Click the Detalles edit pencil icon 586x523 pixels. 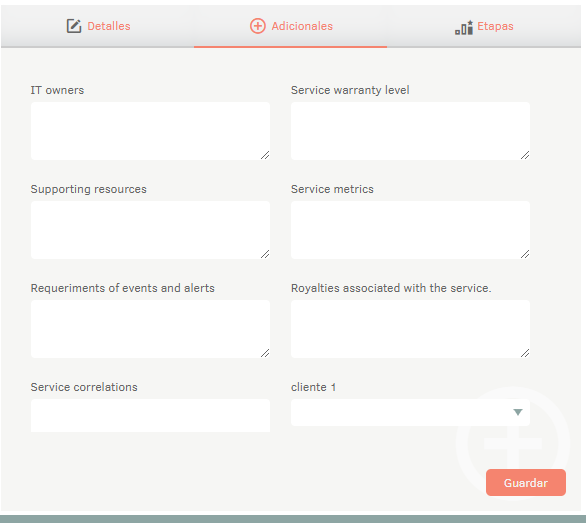[x=74, y=26]
